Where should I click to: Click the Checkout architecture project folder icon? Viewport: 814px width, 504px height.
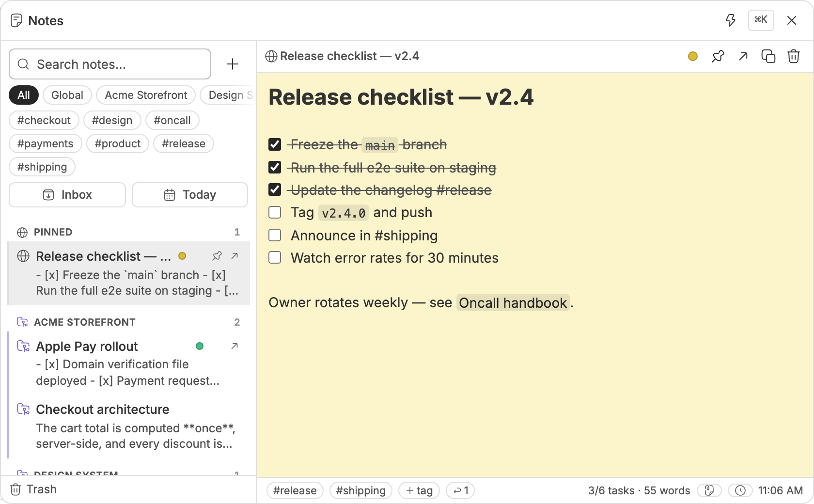click(x=23, y=409)
